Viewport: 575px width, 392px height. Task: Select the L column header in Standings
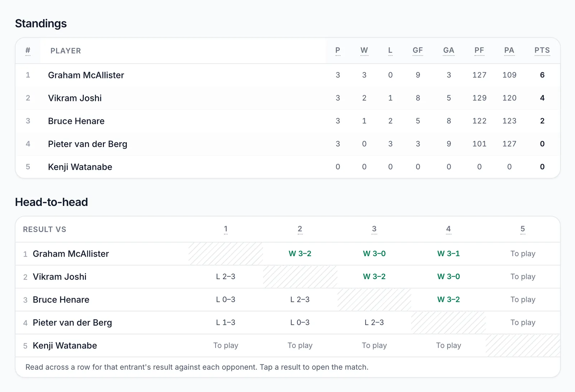(390, 51)
